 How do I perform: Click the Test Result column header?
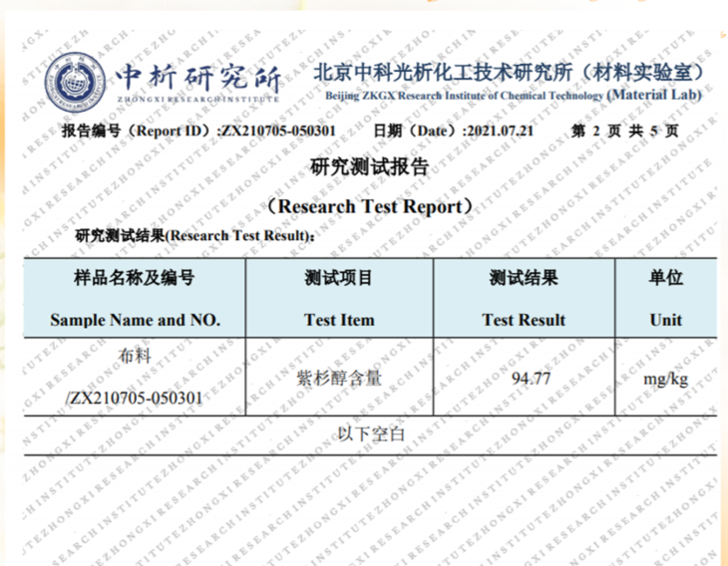(524, 299)
